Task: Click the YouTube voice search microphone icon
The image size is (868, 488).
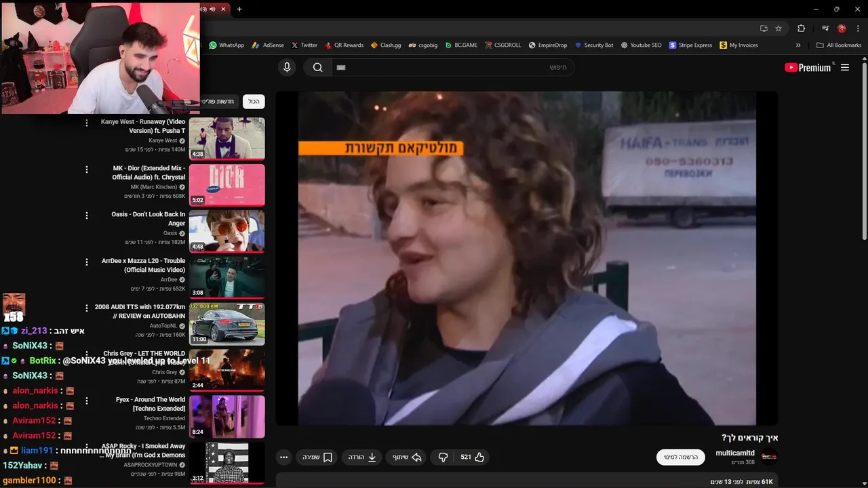Action: (287, 67)
